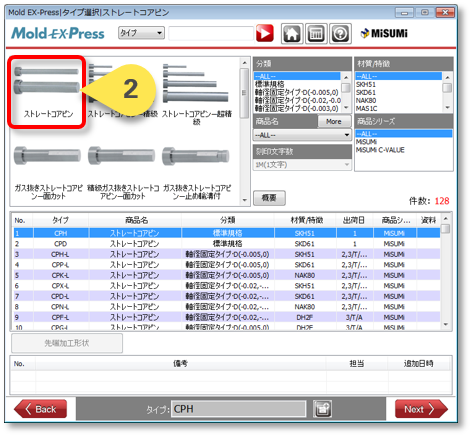Sort by the 材質/特徴 column header in table

[x=306, y=220]
